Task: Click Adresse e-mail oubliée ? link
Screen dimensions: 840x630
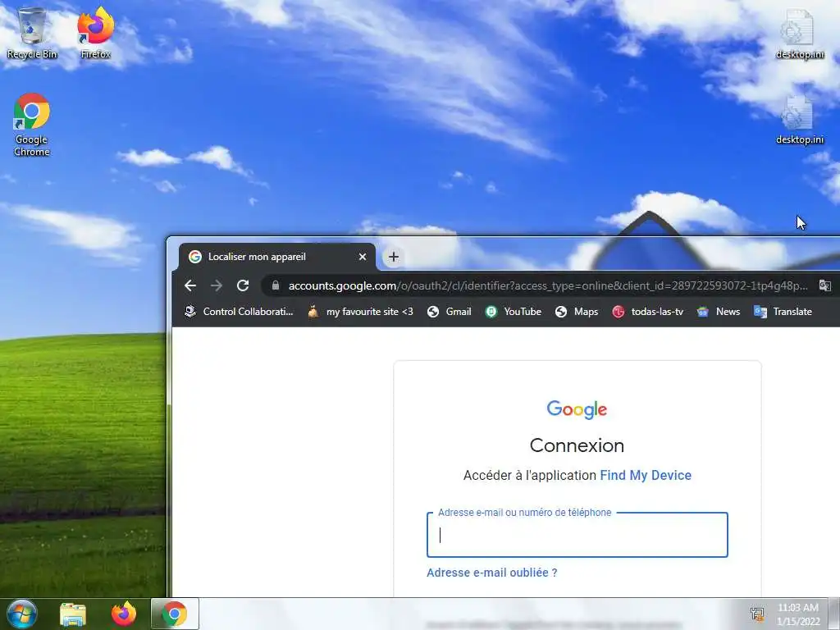Action: (492, 573)
